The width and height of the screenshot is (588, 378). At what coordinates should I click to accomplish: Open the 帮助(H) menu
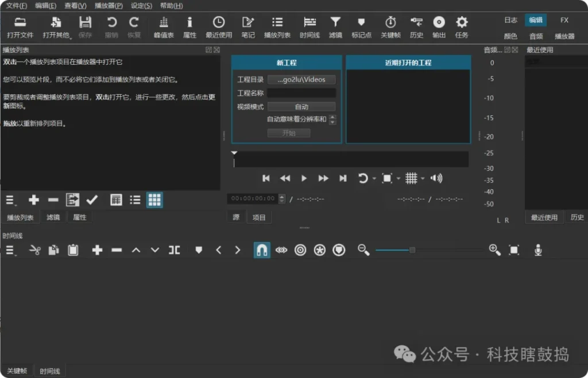coord(171,6)
